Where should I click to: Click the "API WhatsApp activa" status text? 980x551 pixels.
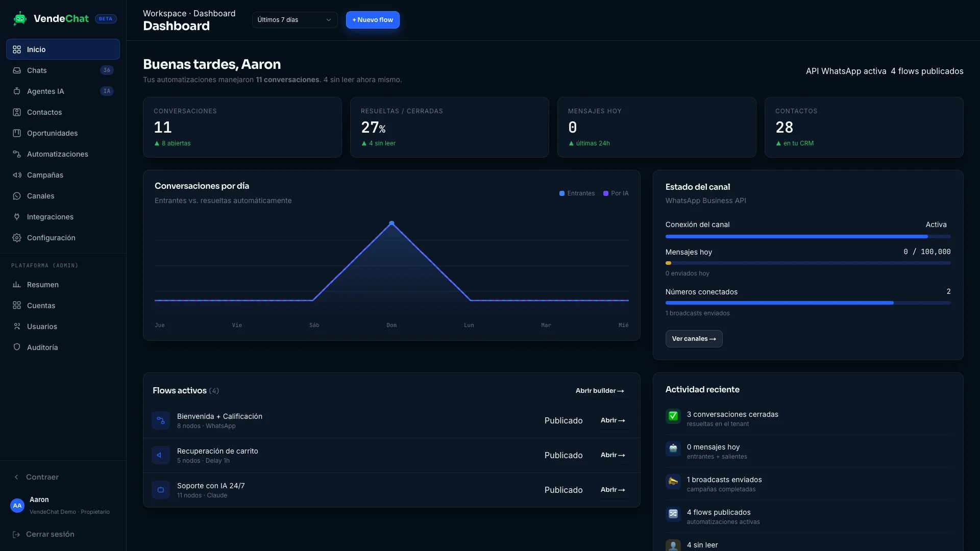coord(846,71)
